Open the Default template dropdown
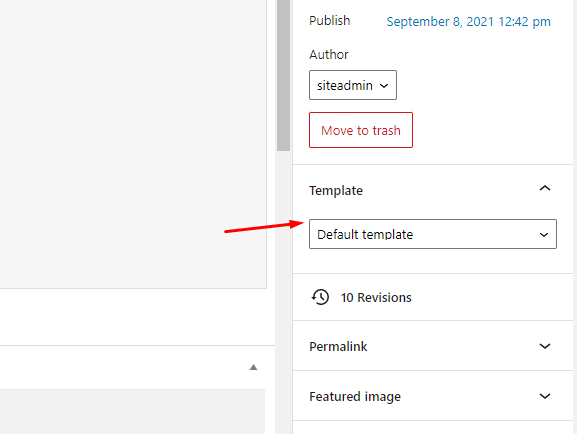 433,234
